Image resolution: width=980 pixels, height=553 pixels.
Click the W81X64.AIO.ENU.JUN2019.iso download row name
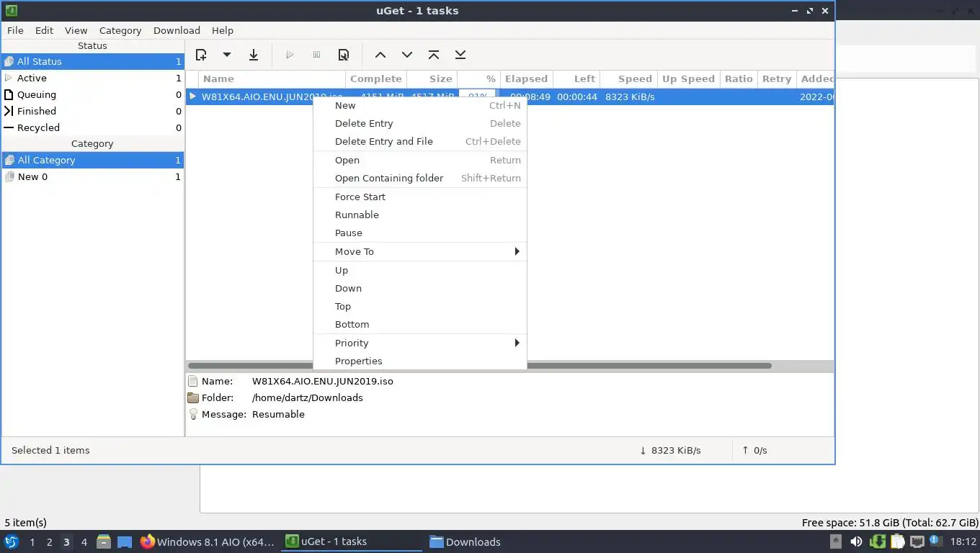pyautogui.click(x=272, y=96)
